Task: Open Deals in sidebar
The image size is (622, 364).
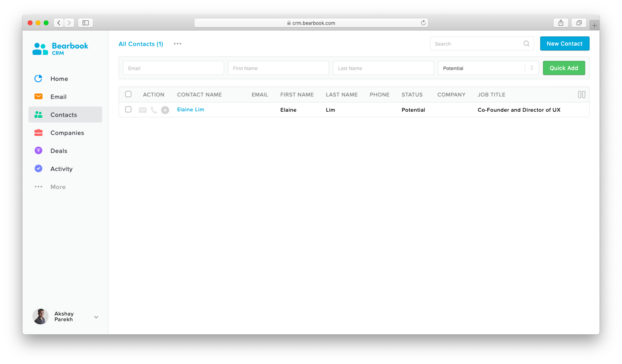Action: (65, 151)
